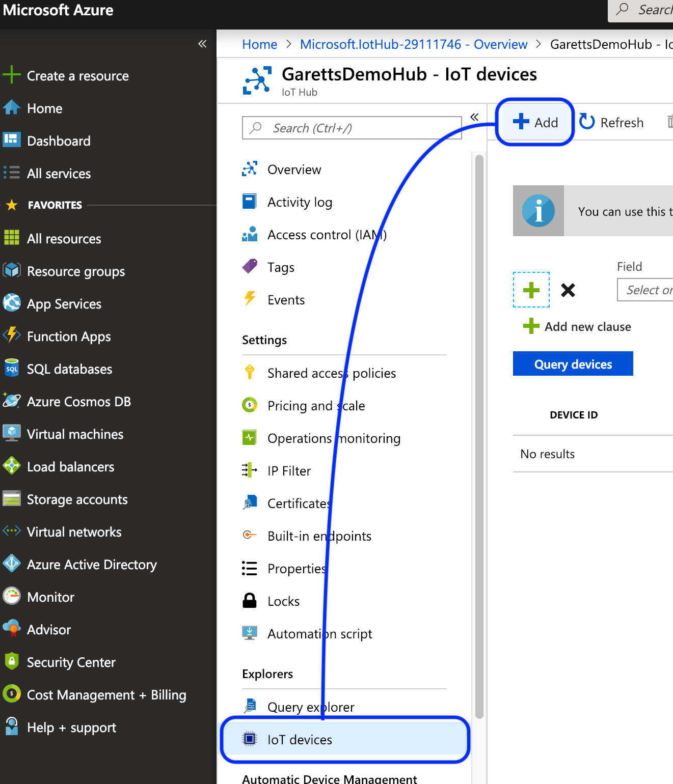
Task: Click the SQL databases icon
Action: point(11,368)
